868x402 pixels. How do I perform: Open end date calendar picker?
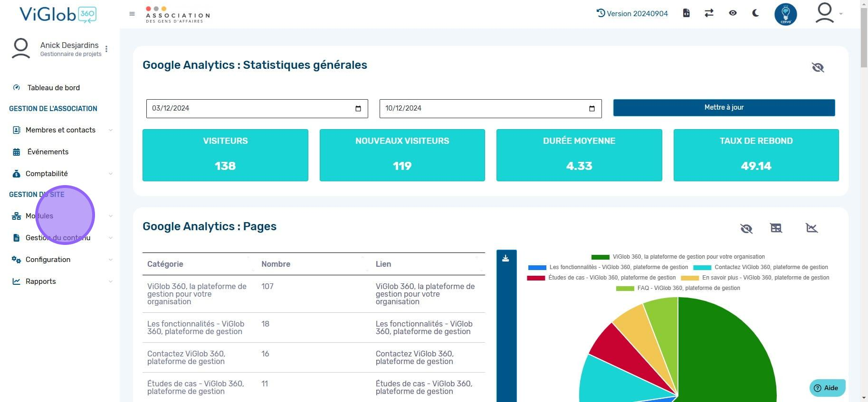[592, 109]
